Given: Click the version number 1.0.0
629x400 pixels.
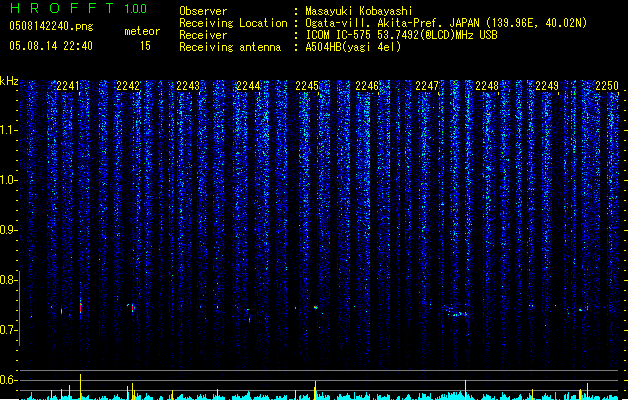Looking at the screenshot, I should 135,8.
